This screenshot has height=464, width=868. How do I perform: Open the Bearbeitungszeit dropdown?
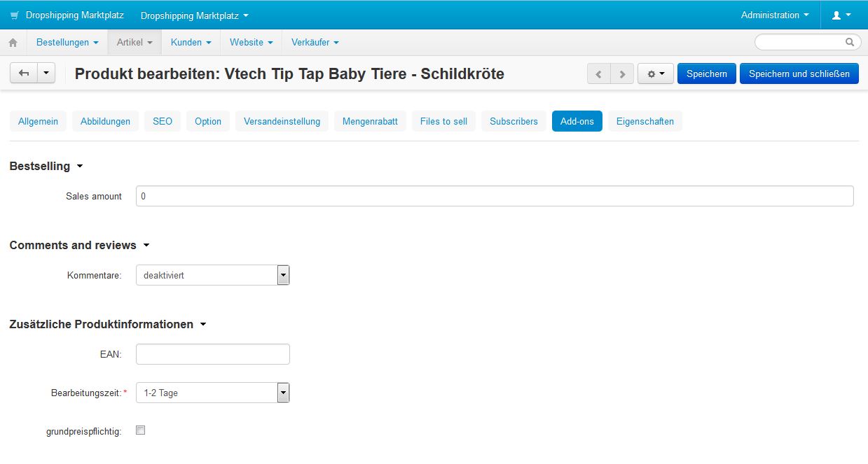212,393
